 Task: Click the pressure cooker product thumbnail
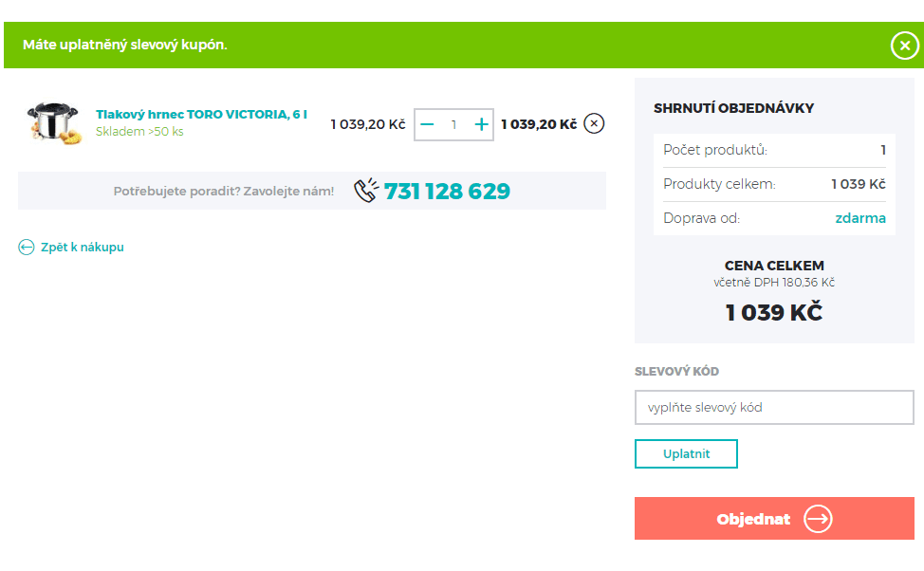(x=54, y=123)
